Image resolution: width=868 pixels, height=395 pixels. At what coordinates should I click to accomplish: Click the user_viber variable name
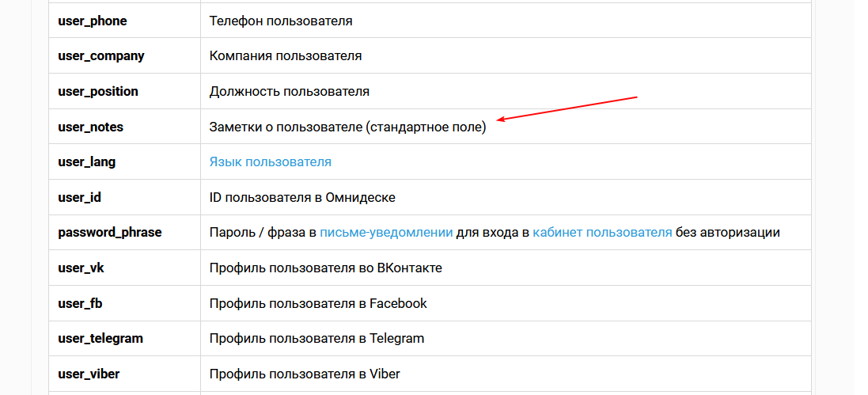[x=89, y=374]
